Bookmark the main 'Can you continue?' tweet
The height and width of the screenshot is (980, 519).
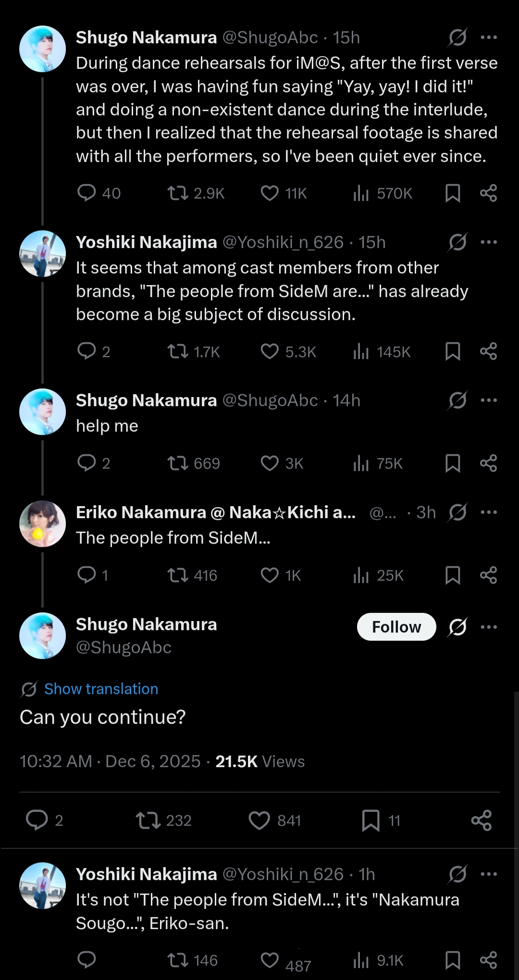click(371, 820)
